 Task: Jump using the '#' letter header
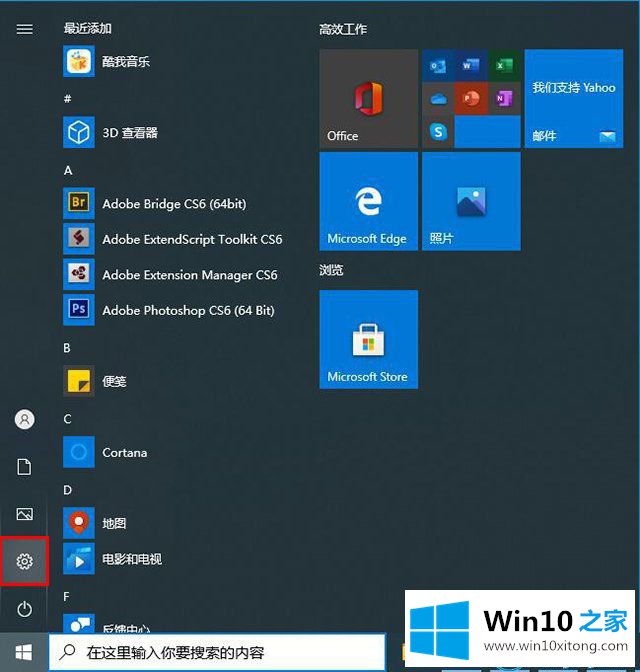(68, 99)
